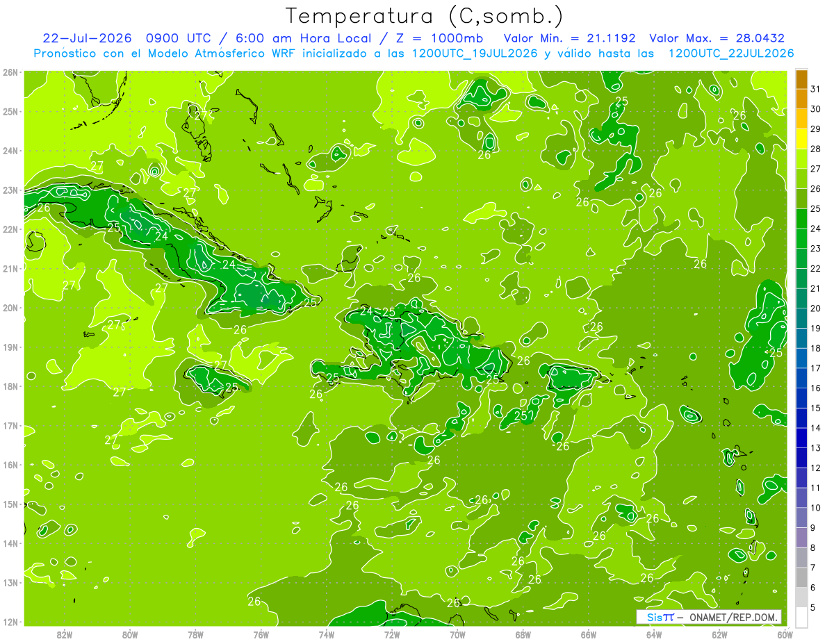Click latitude axis label '23N'
The image size is (834, 644).
coord(11,190)
